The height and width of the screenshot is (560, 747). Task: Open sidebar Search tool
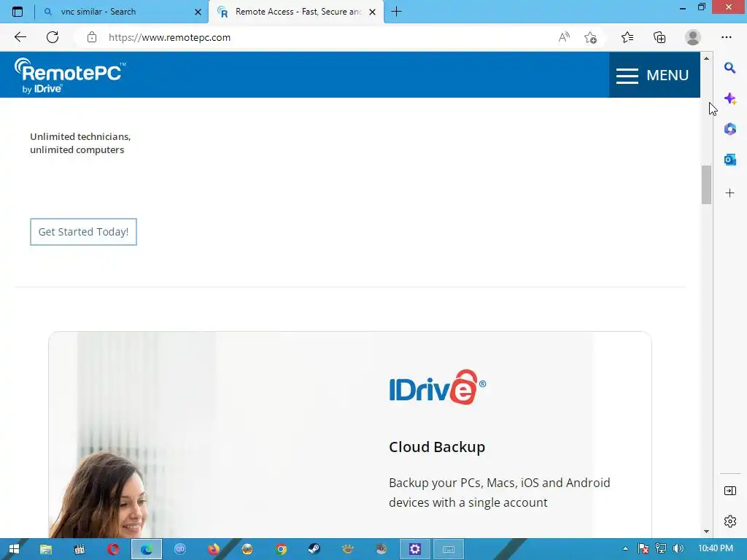729,68
